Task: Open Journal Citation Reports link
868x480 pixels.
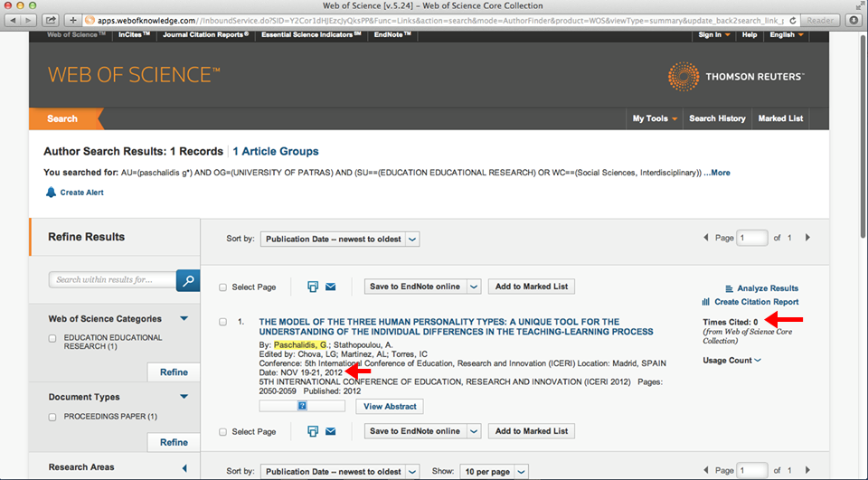Action: 205,35
